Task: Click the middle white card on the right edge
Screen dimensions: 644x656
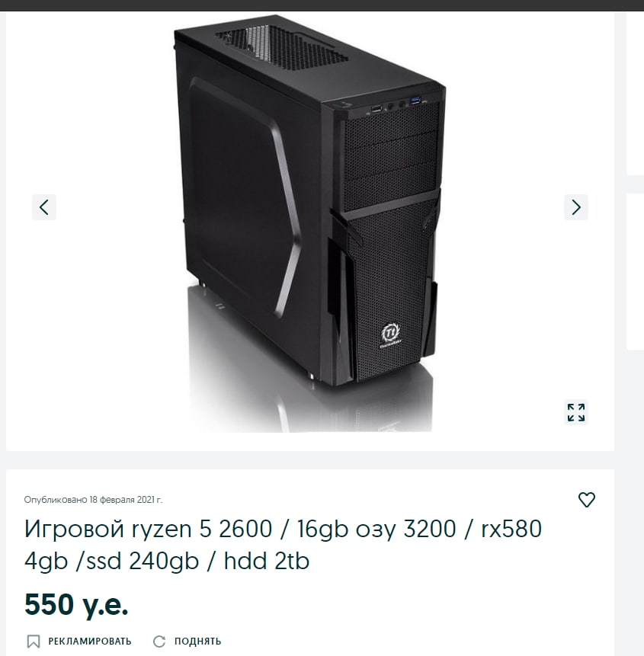Action: (x=635, y=271)
